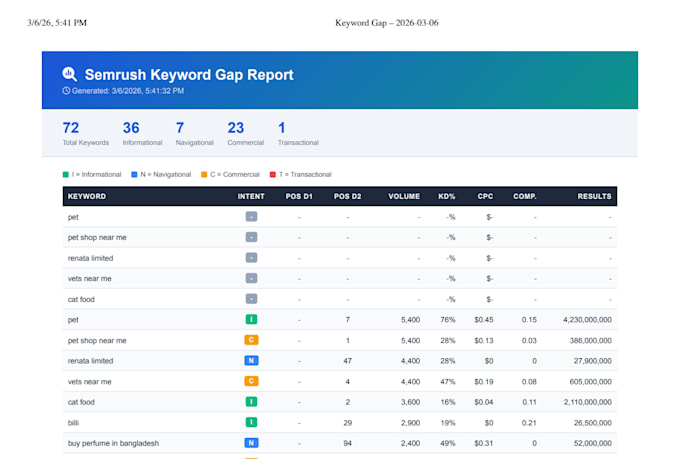Screen dimensions: 680x459
Task: Click the INTENT column header
Action: click(x=251, y=196)
